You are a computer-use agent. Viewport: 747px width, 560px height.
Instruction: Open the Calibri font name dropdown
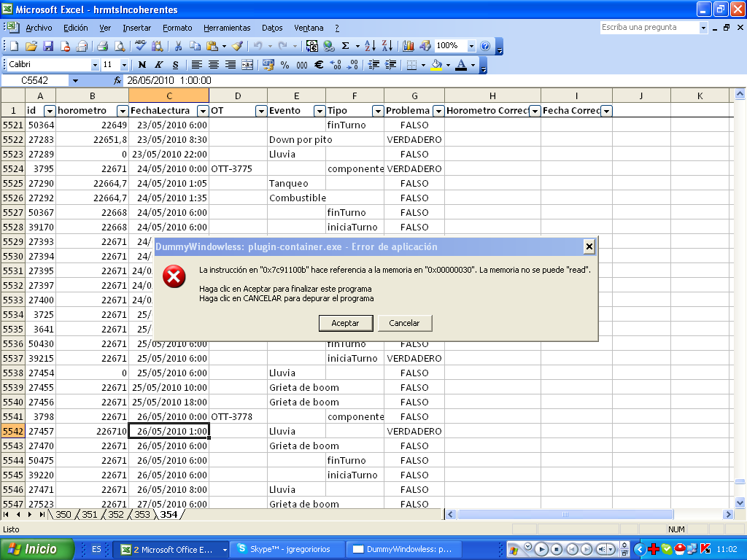tap(95, 65)
